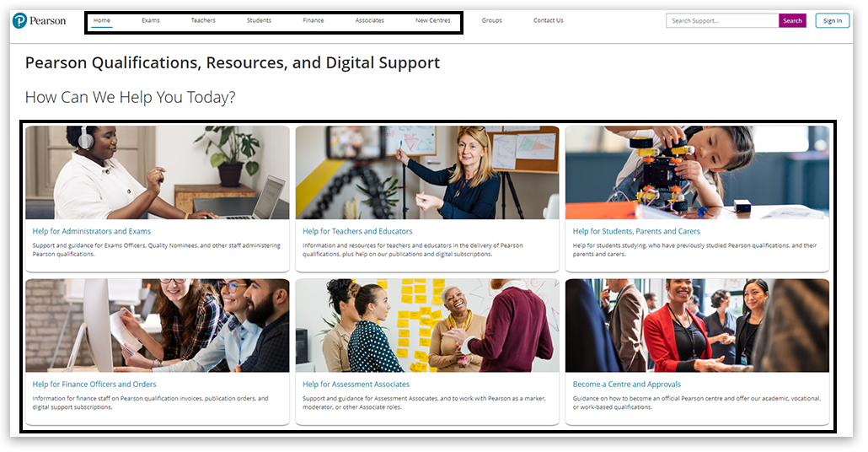Open the Contact Us page
This screenshot has height=452, width=868.
(548, 20)
